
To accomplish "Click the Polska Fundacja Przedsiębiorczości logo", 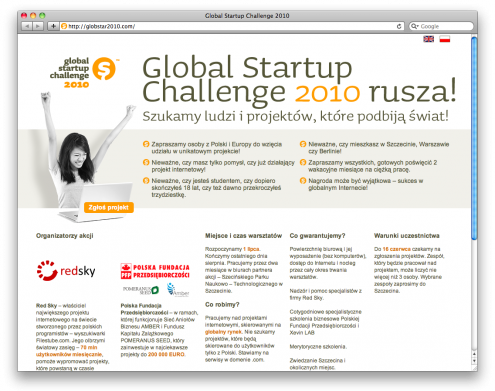I will pos(155,271).
